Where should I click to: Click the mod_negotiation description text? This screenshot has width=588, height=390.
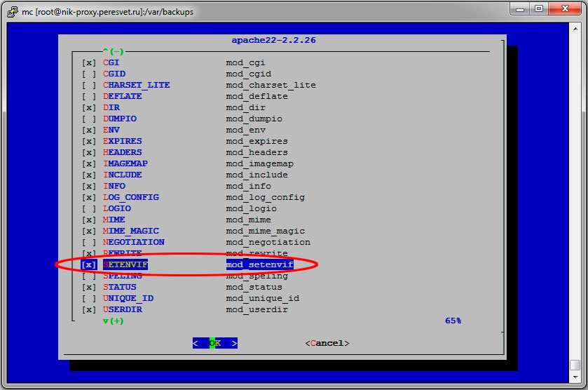coord(268,242)
